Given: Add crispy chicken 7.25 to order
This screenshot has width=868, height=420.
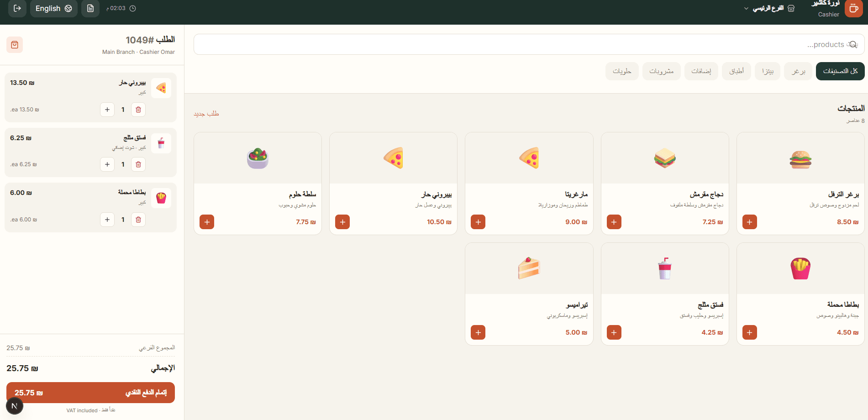Looking at the screenshot, I should pyautogui.click(x=614, y=222).
